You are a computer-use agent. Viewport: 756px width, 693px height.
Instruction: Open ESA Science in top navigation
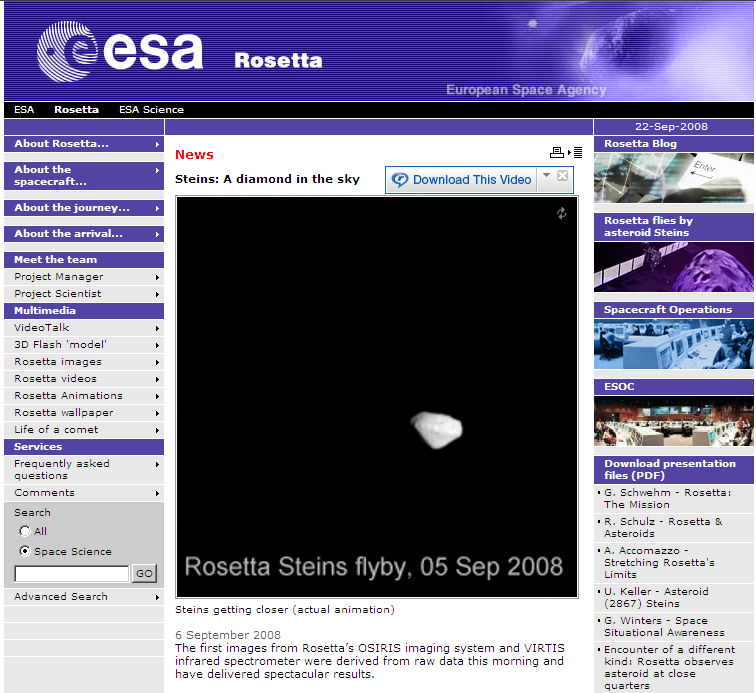151,110
